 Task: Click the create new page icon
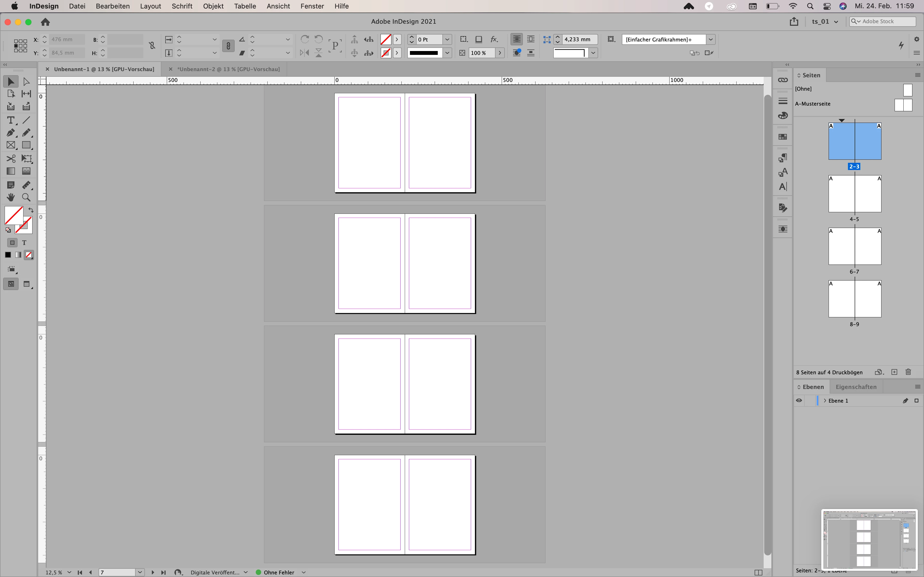click(894, 372)
